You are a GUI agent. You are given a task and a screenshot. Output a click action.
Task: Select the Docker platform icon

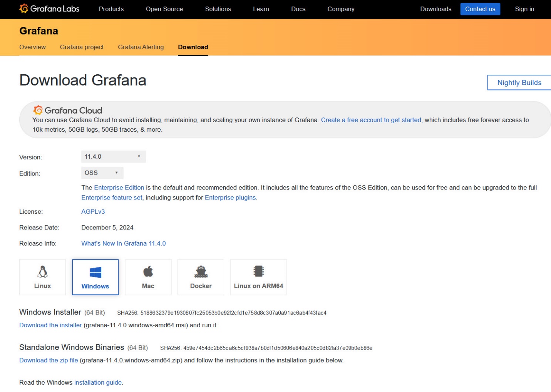(201, 276)
